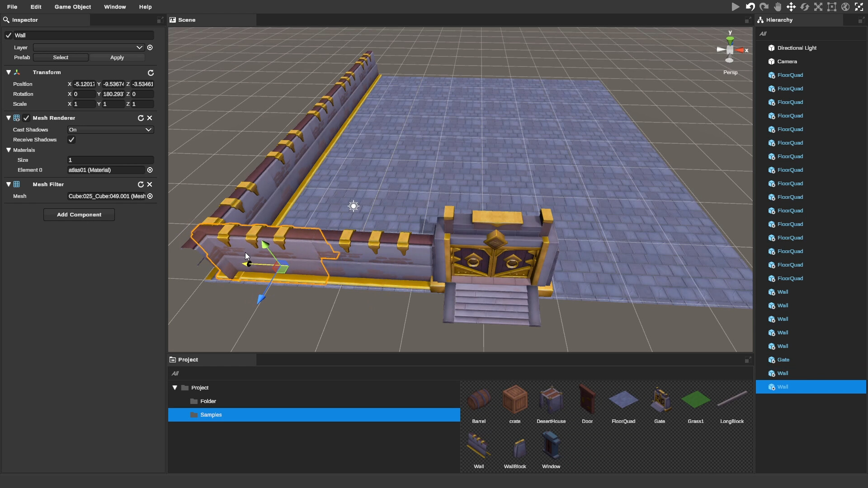Disable the Wall active checkbox in Inspector
868x488 pixels.
coord(8,35)
